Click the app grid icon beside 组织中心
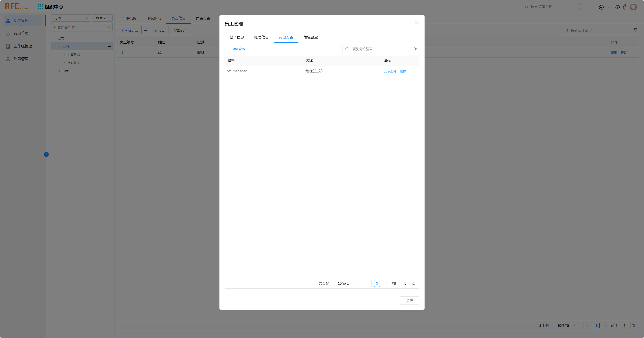This screenshot has width=644, height=338. pos(40,6)
